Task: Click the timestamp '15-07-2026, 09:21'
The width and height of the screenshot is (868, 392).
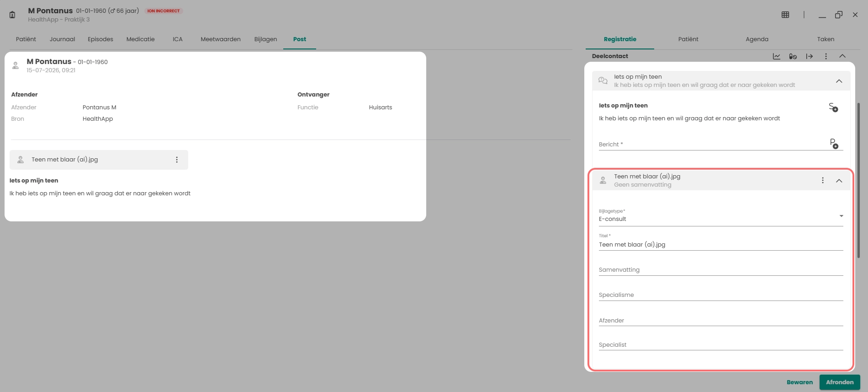Action: click(51, 70)
